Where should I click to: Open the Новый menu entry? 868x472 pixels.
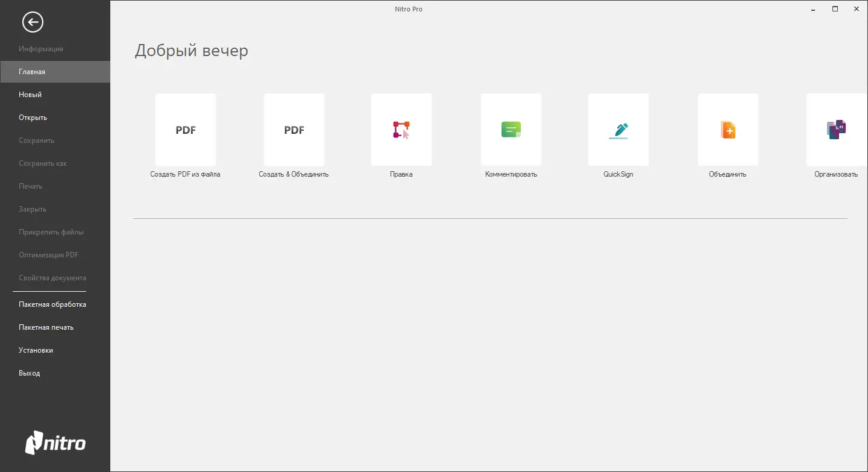[x=55, y=95]
